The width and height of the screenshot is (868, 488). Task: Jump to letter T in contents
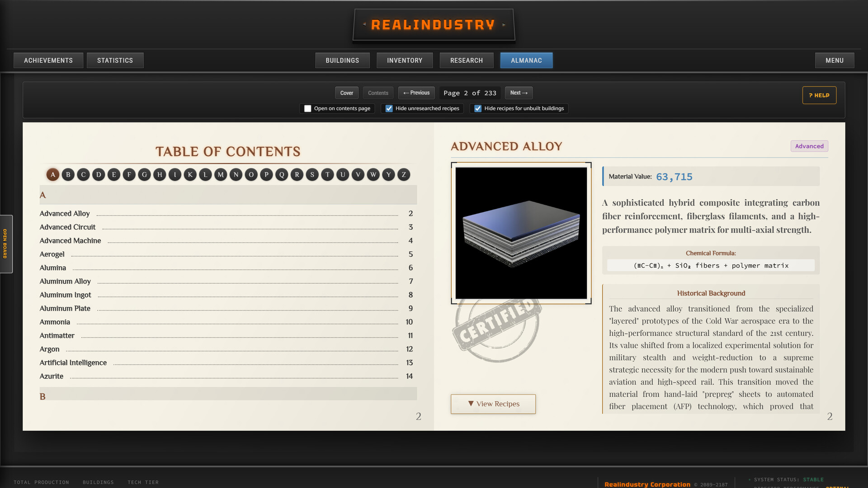tap(328, 174)
